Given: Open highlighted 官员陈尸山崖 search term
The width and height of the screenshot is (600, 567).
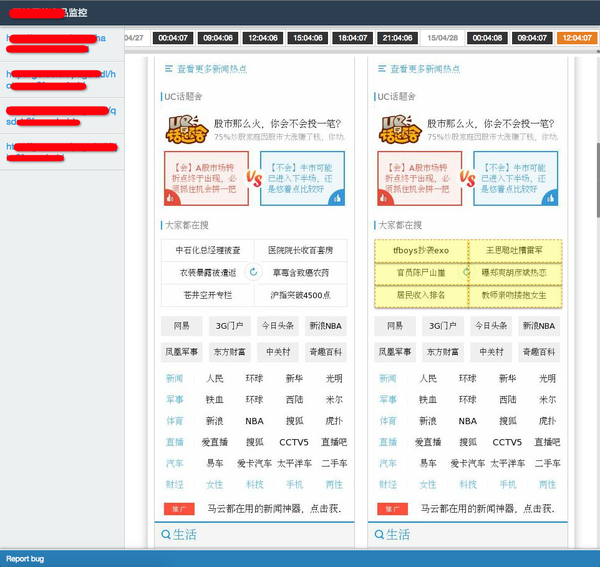Looking at the screenshot, I should 421,272.
